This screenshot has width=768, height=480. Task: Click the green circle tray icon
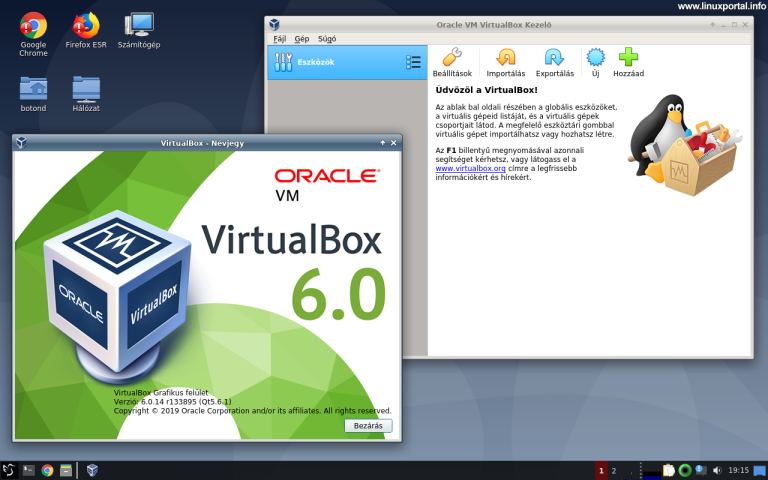685,471
